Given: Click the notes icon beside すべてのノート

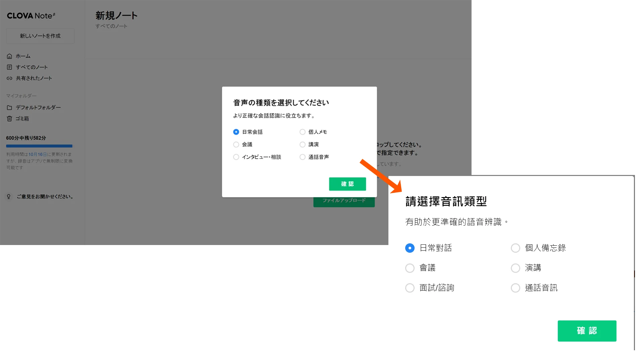Looking at the screenshot, I should 9,67.
